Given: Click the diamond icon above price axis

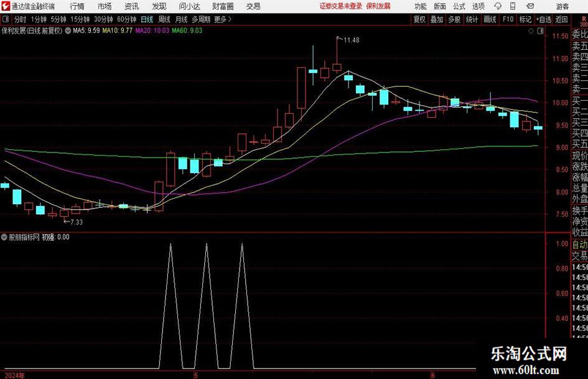Looking at the screenshot, I should click(531, 31).
